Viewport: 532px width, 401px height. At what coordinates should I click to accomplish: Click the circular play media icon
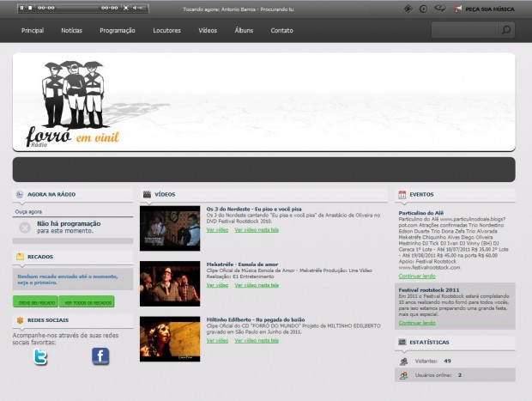[x=423, y=9]
